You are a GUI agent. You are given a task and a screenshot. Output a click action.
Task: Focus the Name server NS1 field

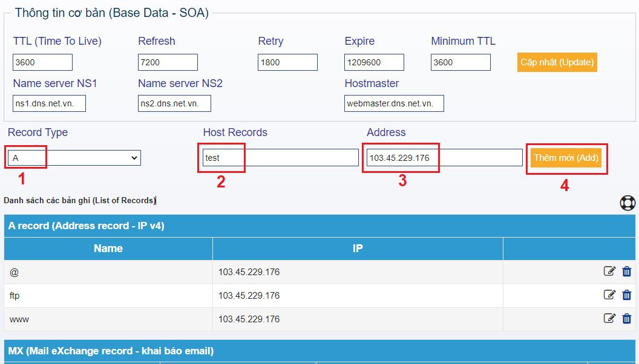point(49,103)
